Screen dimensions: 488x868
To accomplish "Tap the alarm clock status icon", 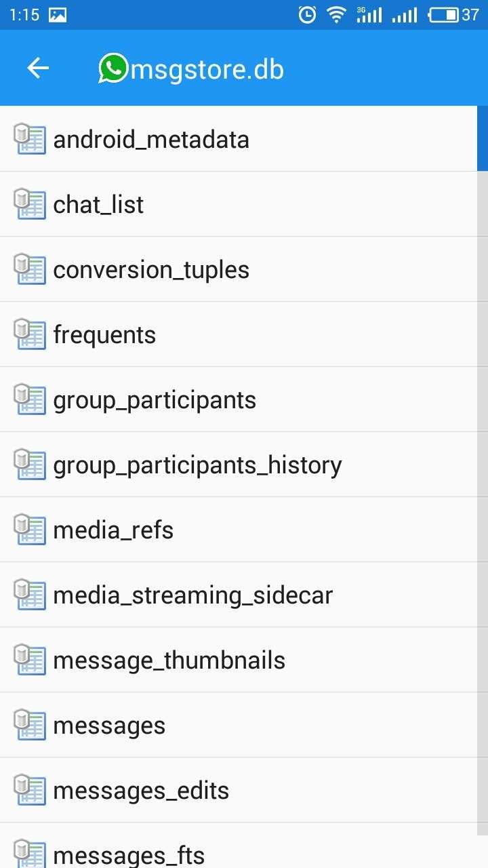I will 307,14.
